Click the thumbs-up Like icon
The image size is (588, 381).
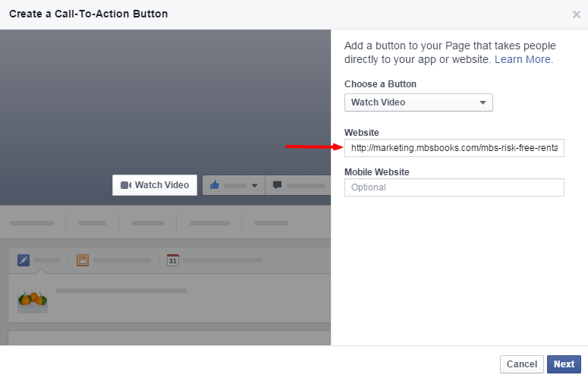(x=215, y=185)
